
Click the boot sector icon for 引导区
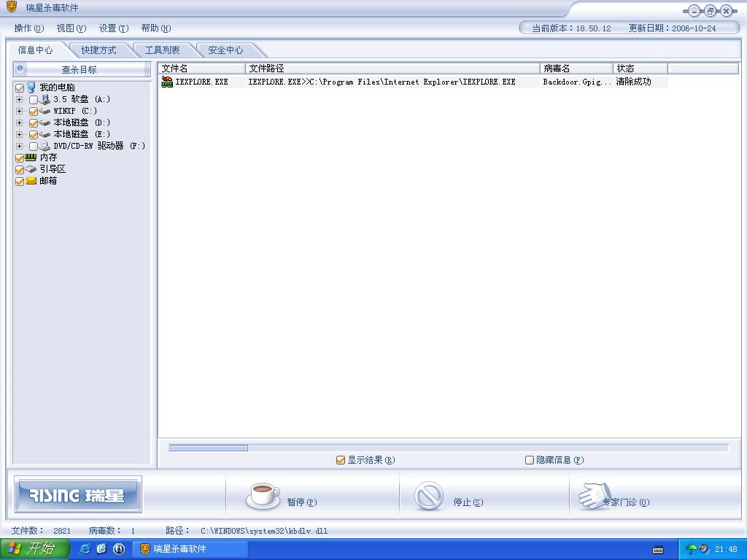click(x=31, y=169)
